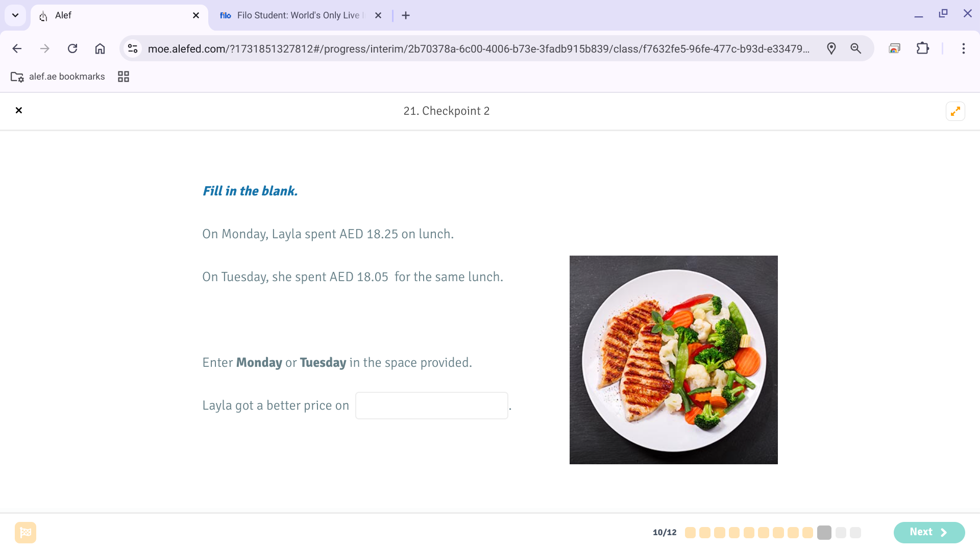This screenshot has width=980, height=551.
Task: Reload the current page
Action: pos(72,48)
